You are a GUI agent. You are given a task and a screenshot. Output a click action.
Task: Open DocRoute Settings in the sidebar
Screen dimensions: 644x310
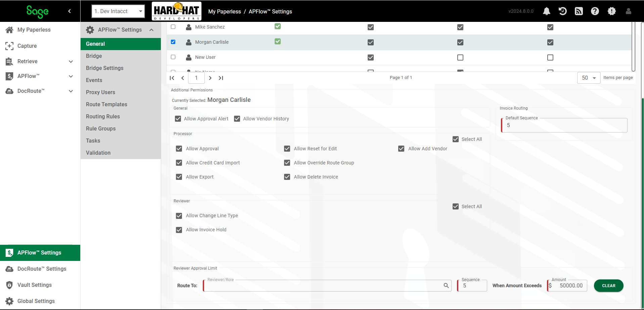pos(40,269)
